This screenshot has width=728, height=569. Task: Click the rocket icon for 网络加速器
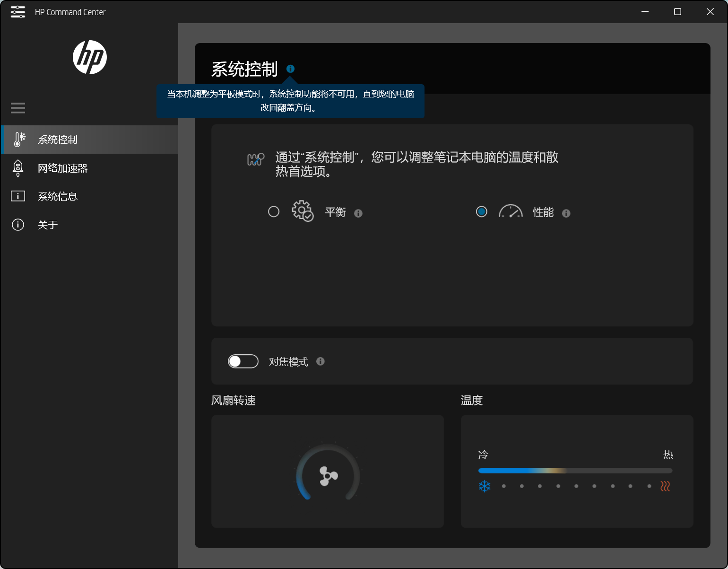tap(18, 168)
